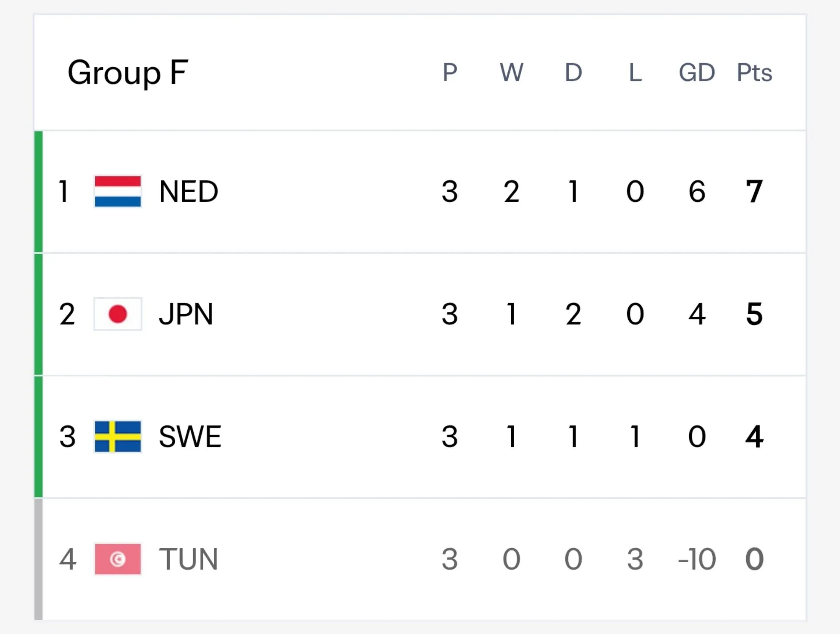The width and height of the screenshot is (840, 634).
Task: Click Netherlands' 7 points value
Action: (754, 192)
